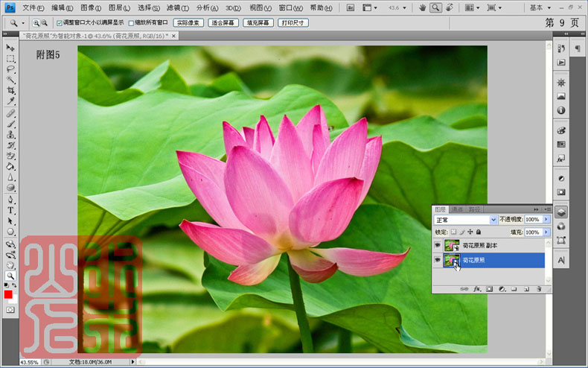
Task: Select the Pen tool
Action: click(x=10, y=200)
